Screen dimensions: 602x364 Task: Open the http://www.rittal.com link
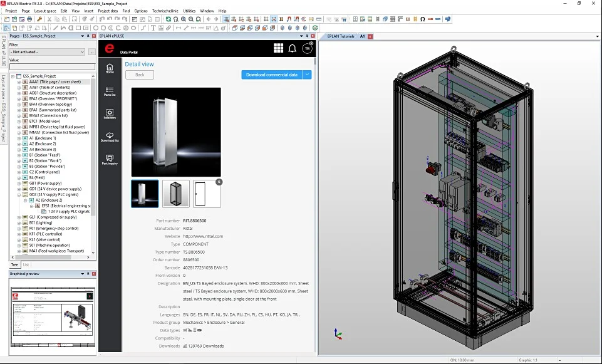pyautogui.click(x=203, y=237)
